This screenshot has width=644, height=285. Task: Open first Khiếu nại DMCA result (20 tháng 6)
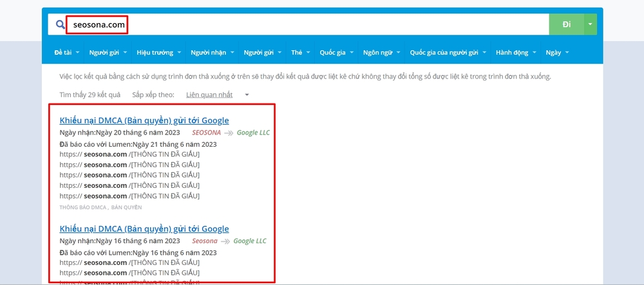[x=144, y=120]
